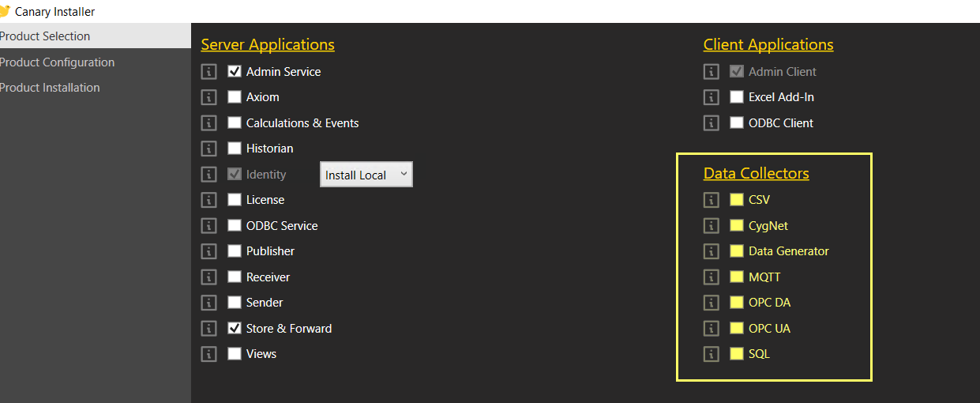Select the Publisher checkbox
Viewport: 980px width, 403px height.
tap(235, 251)
